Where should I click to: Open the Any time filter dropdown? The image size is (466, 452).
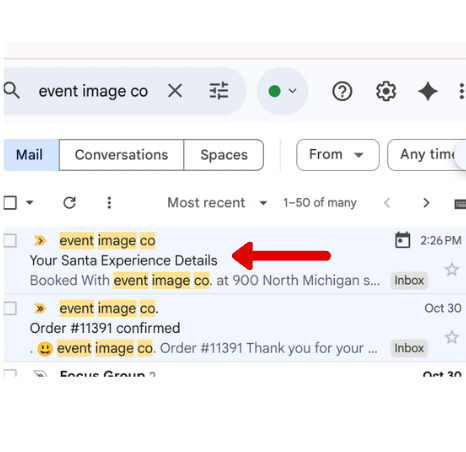tap(427, 155)
